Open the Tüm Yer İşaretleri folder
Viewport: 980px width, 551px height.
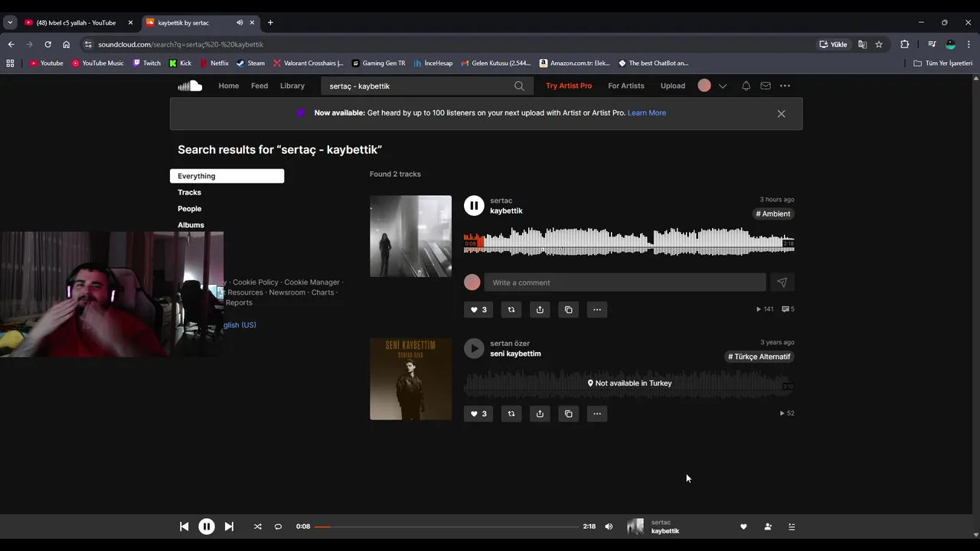[x=943, y=63]
